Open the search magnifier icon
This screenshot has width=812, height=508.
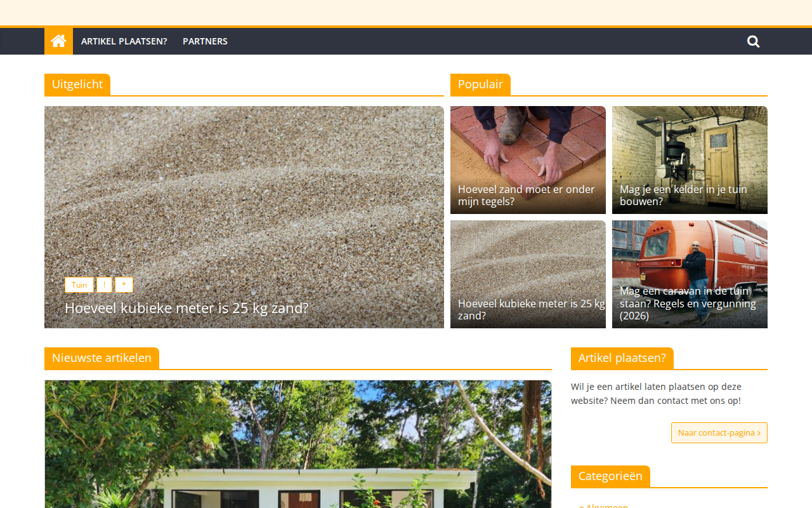[x=753, y=41]
